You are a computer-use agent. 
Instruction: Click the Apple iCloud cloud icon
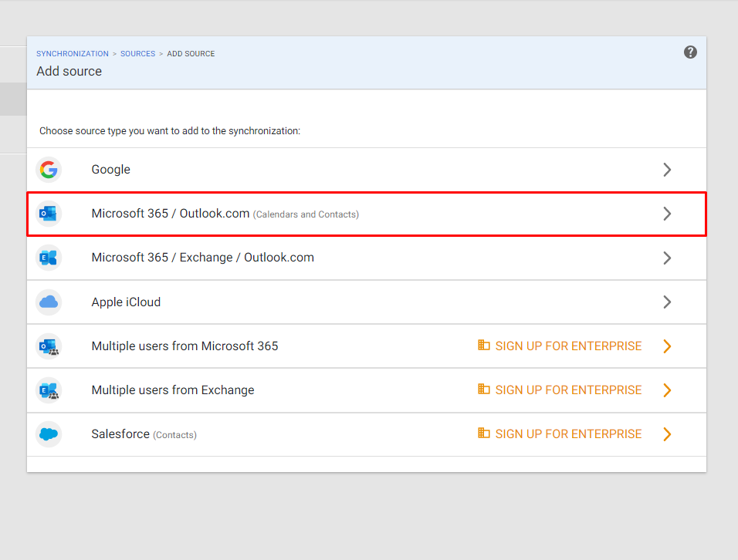pos(49,302)
